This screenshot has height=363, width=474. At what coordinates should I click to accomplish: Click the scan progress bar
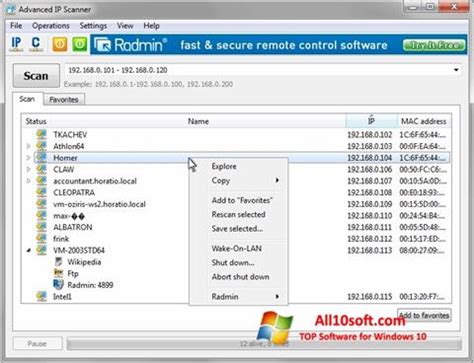[x=264, y=344]
